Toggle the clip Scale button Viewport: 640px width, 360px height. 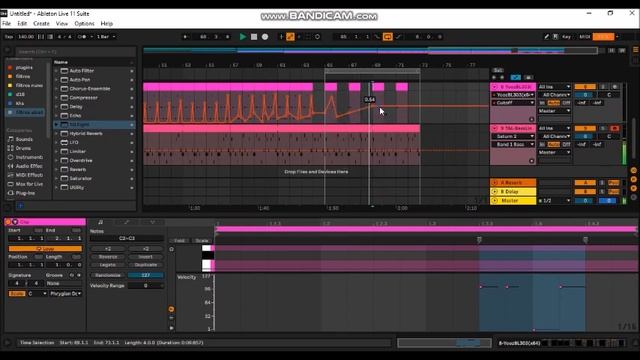coord(17,293)
